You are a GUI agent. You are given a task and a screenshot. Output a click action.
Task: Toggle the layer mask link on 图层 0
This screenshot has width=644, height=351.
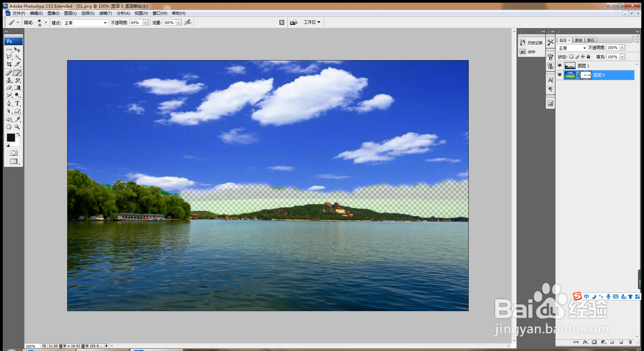[578, 75]
